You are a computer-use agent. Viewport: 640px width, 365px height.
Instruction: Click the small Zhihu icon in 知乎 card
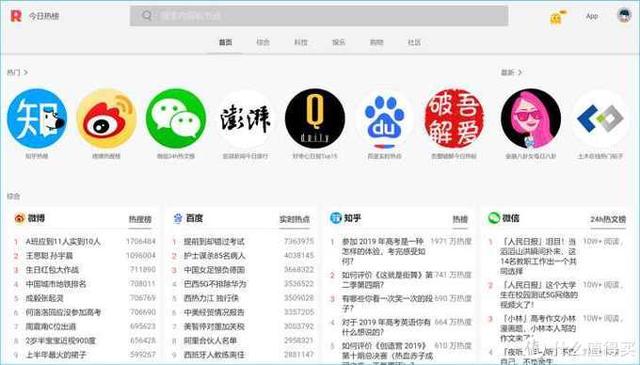coord(336,218)
